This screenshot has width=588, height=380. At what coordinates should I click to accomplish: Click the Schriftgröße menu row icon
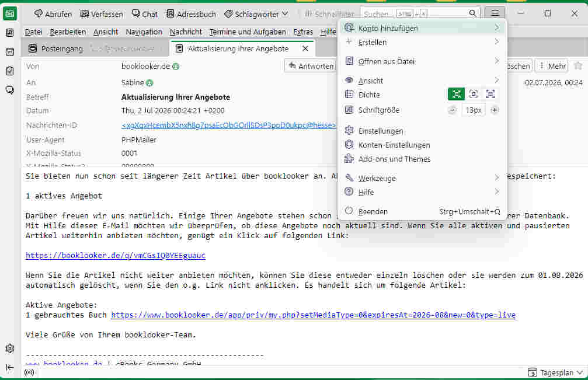[349, 110]
